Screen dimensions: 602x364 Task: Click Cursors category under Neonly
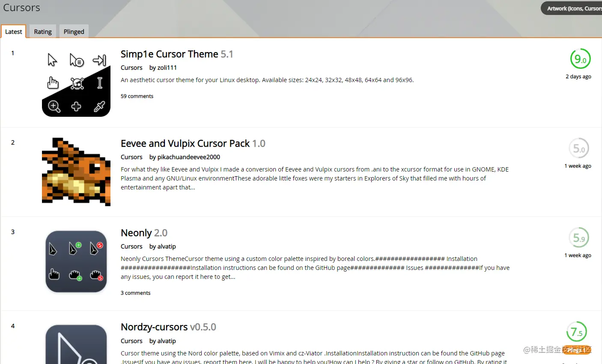pos(131,246)
